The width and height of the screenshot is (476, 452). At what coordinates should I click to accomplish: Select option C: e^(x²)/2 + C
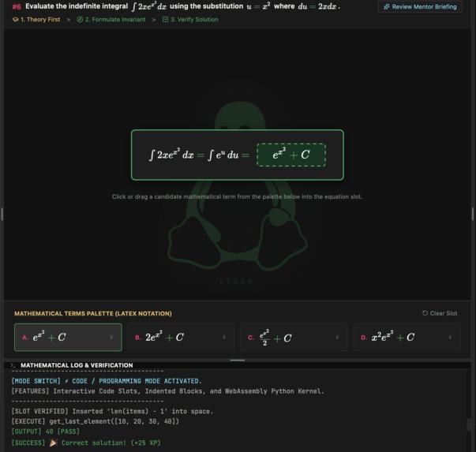[x=294, y=338]
